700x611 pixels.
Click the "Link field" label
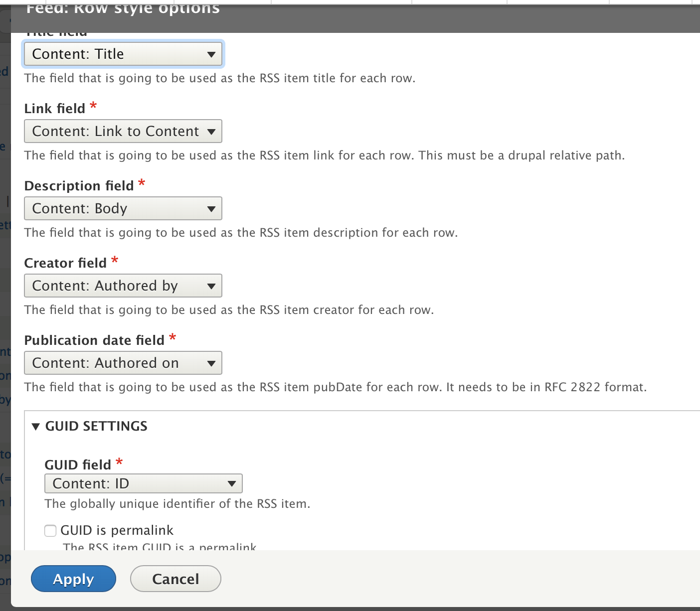tap(55, 109)
